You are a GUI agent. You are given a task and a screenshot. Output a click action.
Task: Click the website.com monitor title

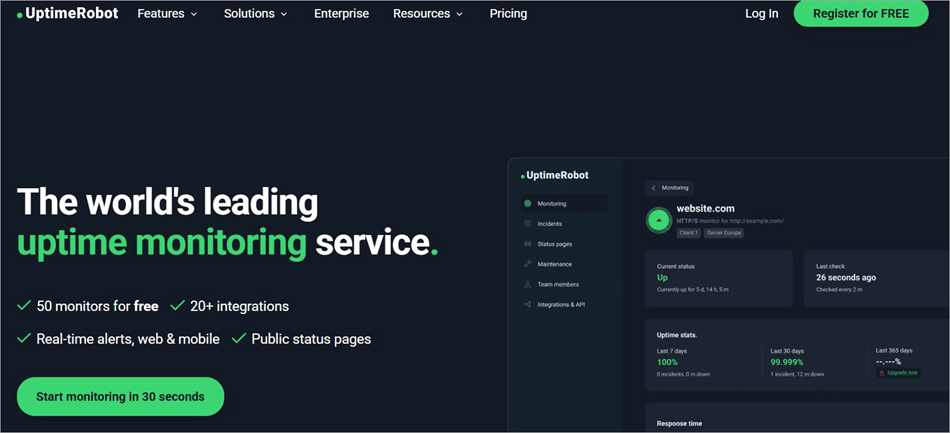[x=705, y=209]
